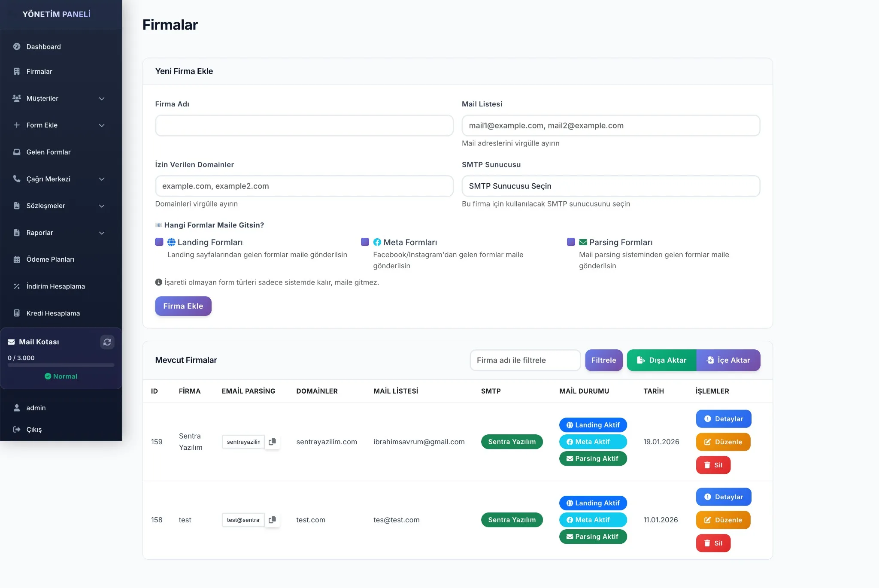
Task: Toggle the Landing Formları checkbox
Action: click(x=159, y=242)
